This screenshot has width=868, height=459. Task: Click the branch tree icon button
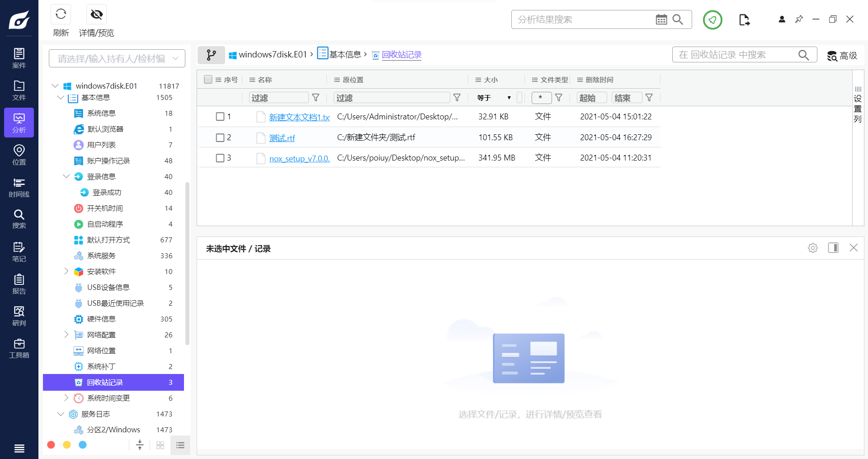(x=211, y=55)
